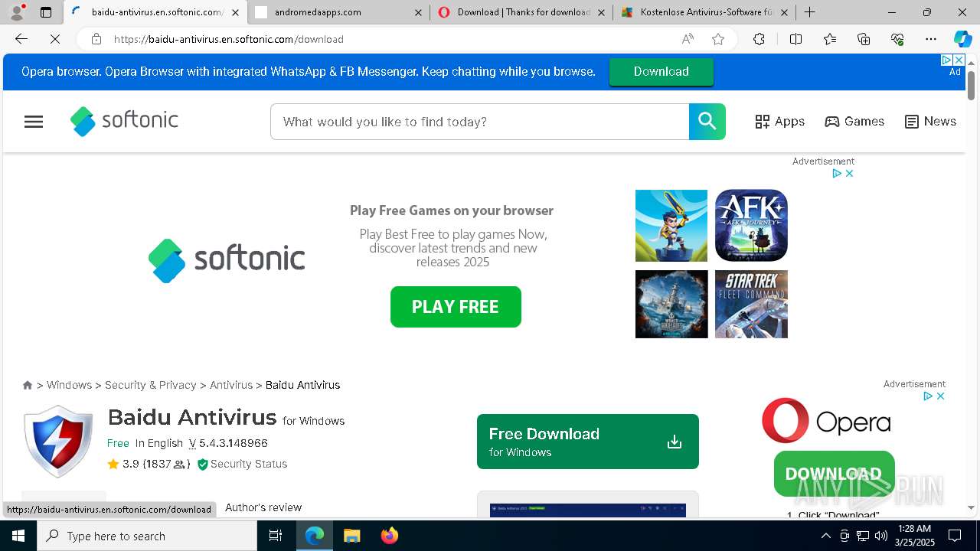The width and height of the screenshot is (980, 551).
Task: Focus the Softonic search field
Action: [480, 122]
